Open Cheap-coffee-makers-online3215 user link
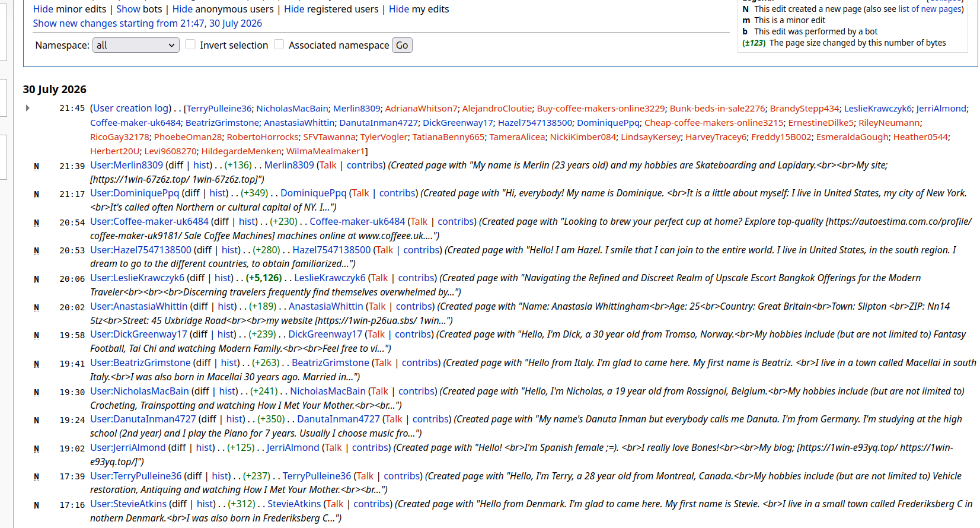The image size is (980, 528). [x=714, y=122]
